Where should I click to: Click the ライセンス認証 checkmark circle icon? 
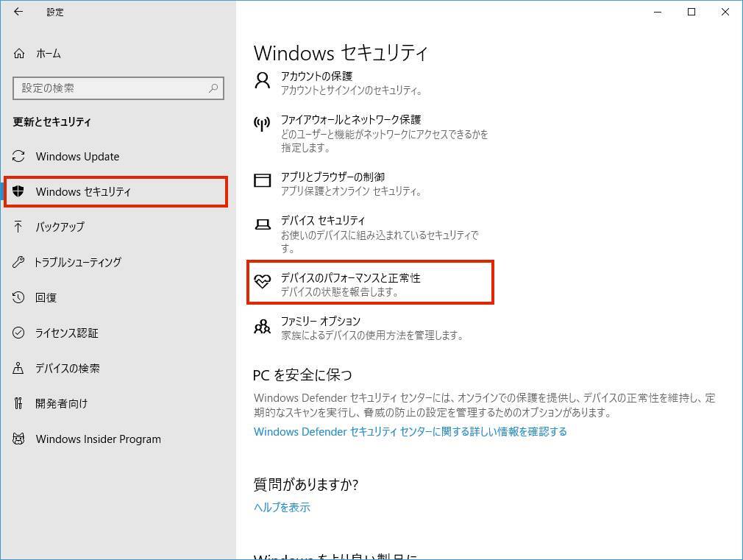[x=18, y=333]
